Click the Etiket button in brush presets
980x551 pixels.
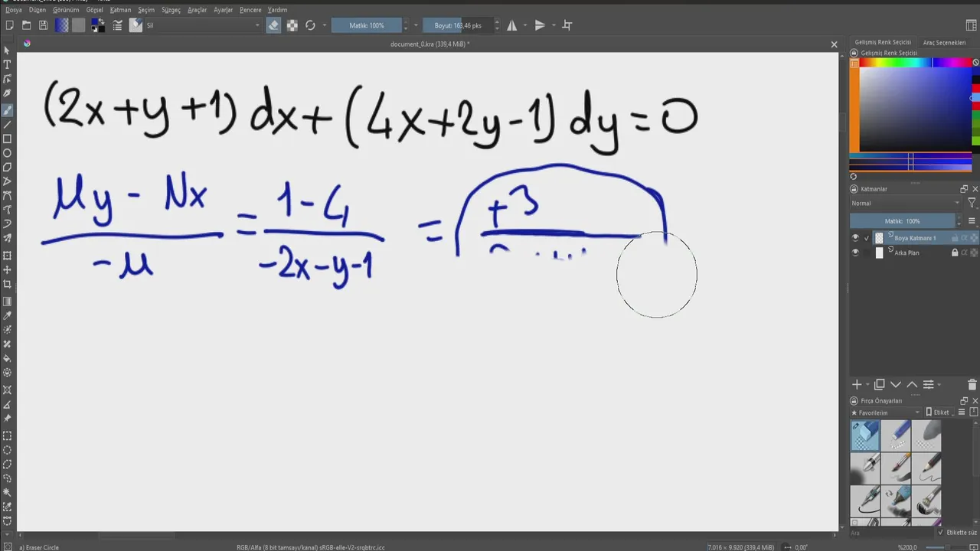coord(938,412)
